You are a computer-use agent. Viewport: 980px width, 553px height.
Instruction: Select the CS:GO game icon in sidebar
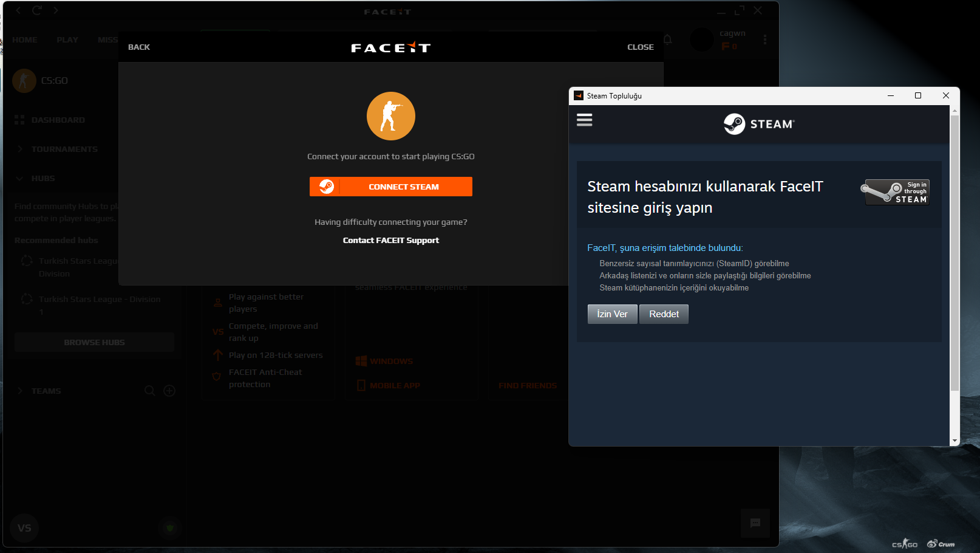point(24,80)
